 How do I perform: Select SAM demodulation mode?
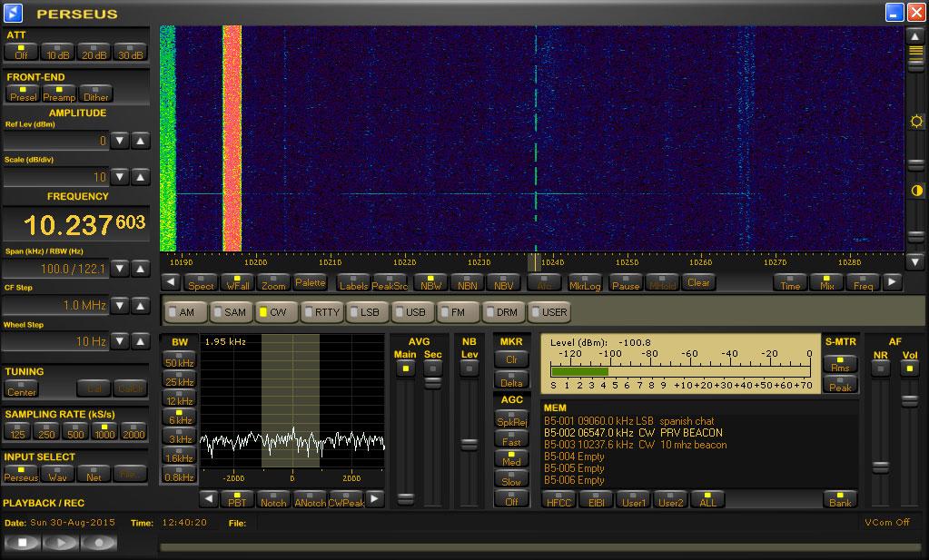(231, 312)
